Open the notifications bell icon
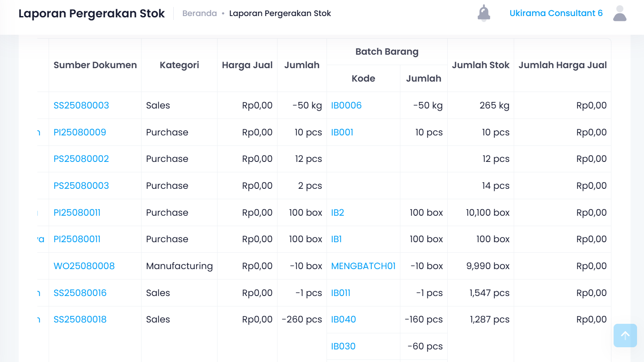Screen dimensions: 644x362 point(484,13)
